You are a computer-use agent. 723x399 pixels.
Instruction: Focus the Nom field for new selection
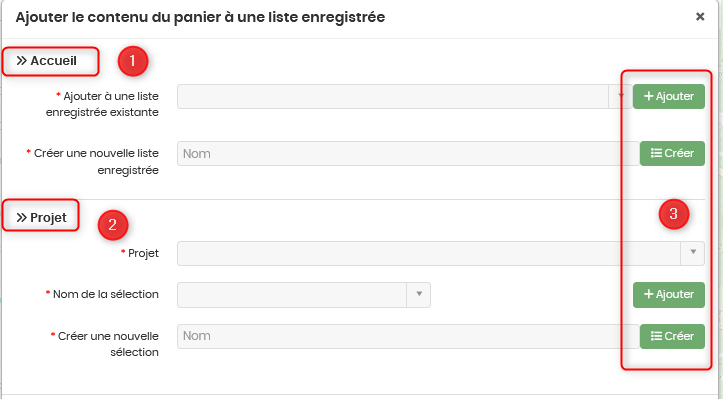(x=408, y=336)
